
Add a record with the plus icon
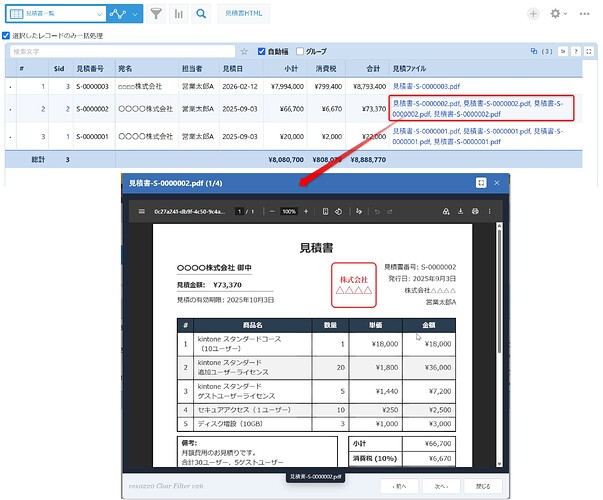pyautogui.click(x=533, y=14)
